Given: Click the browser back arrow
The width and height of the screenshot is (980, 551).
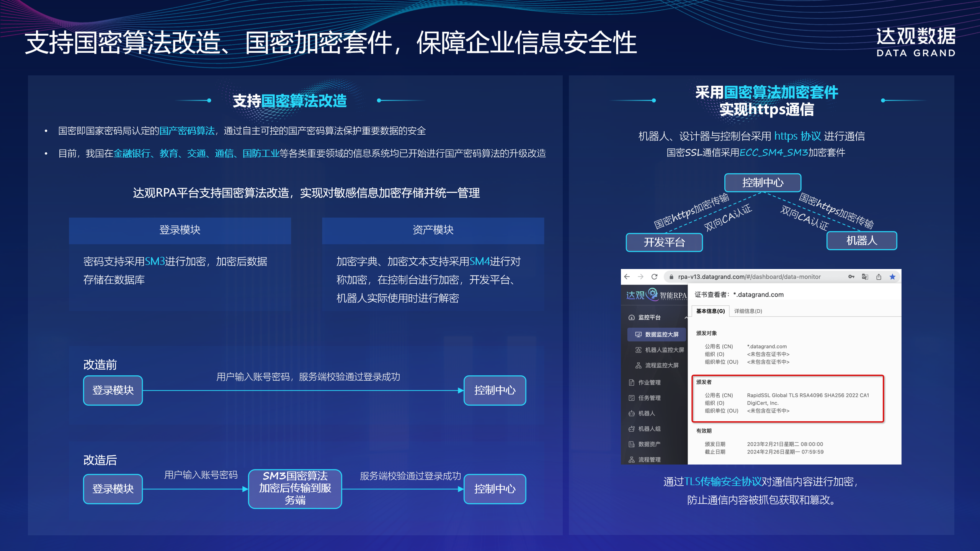Looking at the screenshot, I should coord(627,277).
